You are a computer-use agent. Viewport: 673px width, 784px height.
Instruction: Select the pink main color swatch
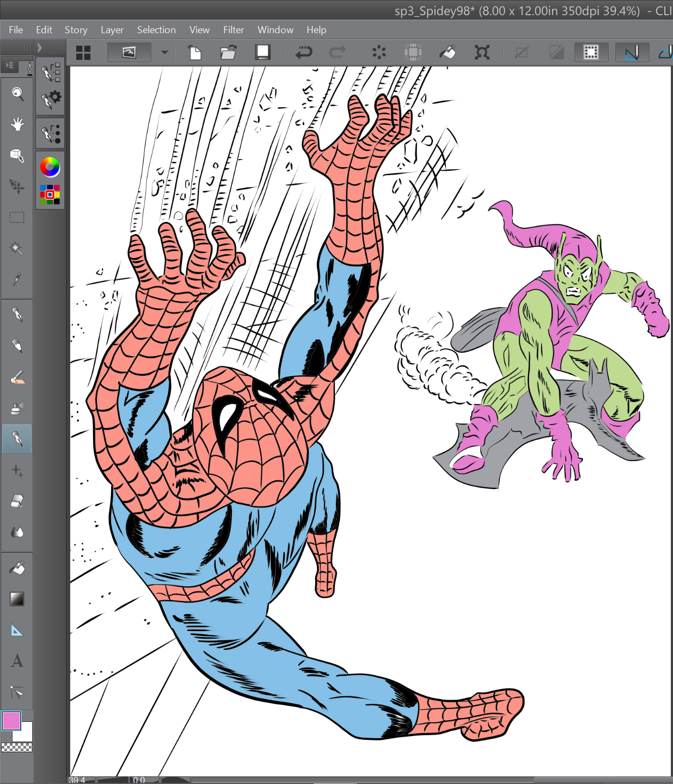pyautogui.click(x=11, y=721)
